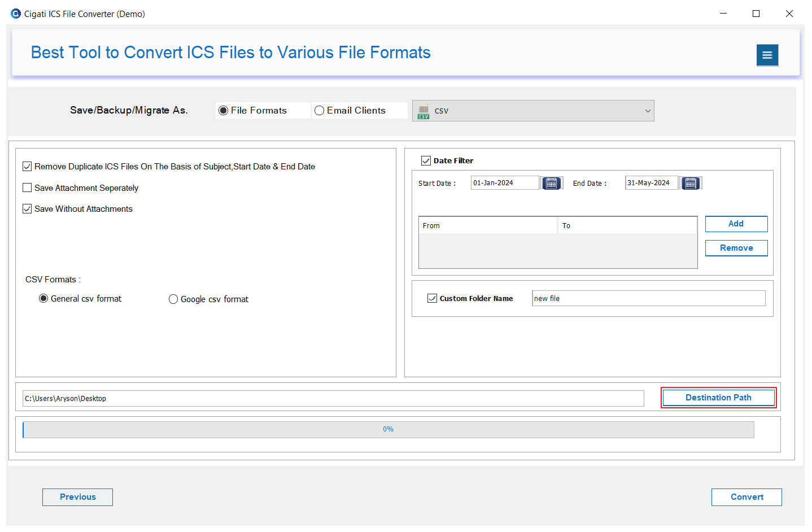Choose General csv format option

(x=43, y=299)
